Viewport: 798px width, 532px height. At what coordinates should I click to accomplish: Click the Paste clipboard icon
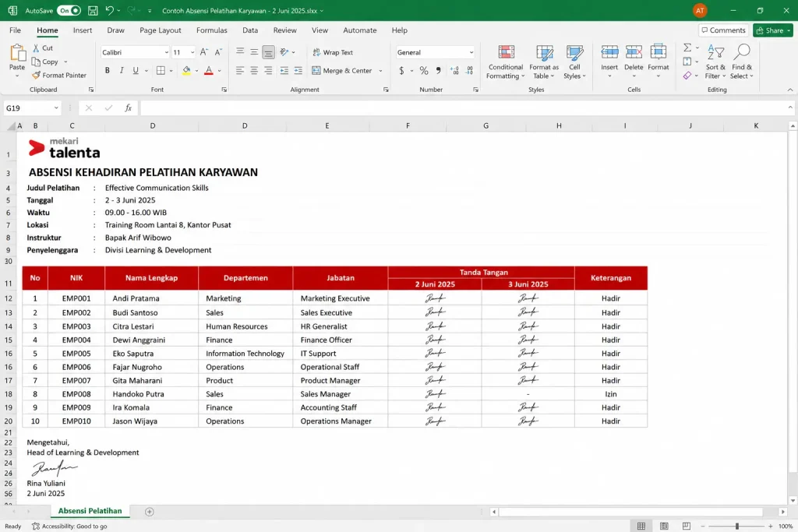(17, 52)
